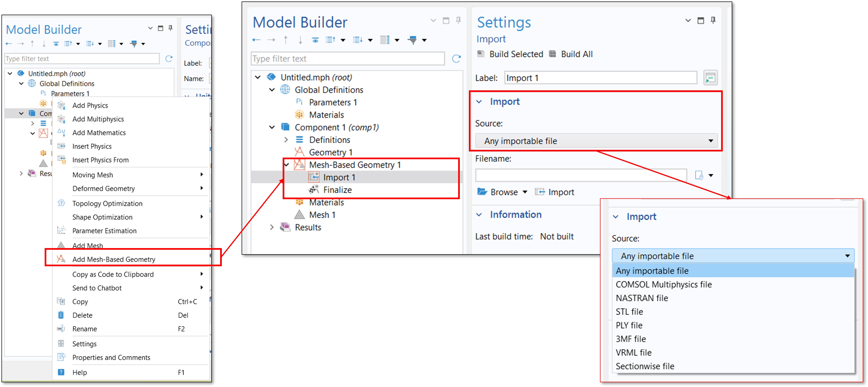Click the Build All icon

point(553,54)
